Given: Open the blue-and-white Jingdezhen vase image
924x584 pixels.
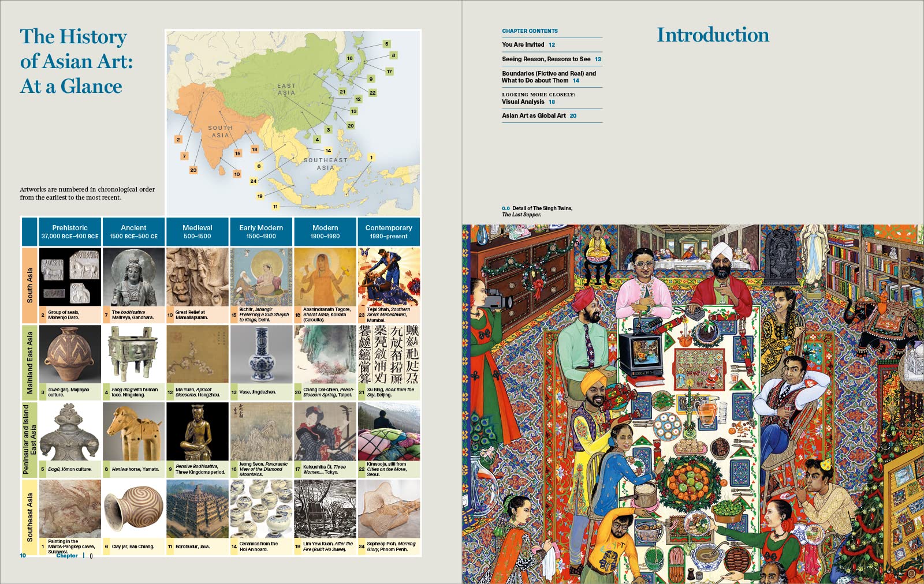Looking at the screenshot, I should 261,354.
